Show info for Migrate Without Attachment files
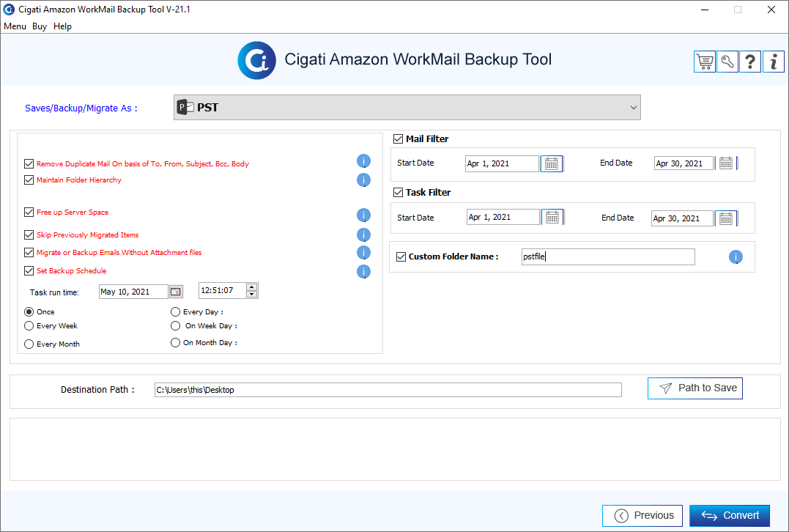 coord(363,252)
